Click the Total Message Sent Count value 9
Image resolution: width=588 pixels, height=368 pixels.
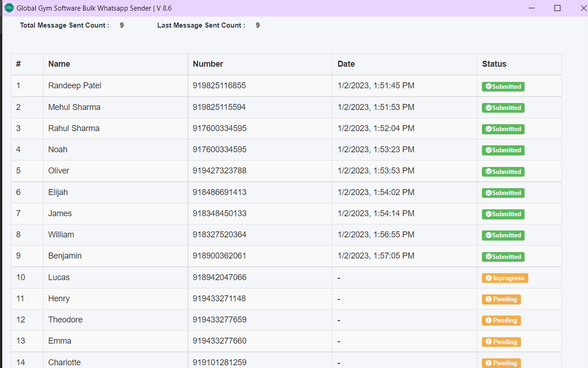[121, 25]
